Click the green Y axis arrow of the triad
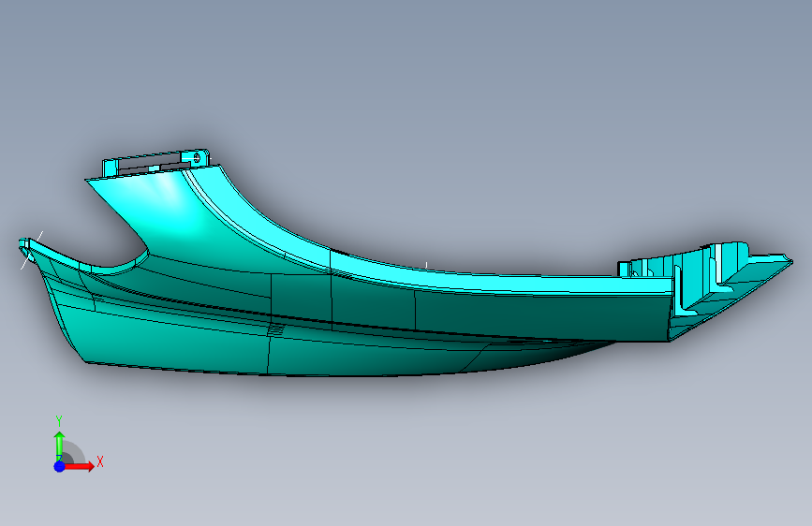 [x=60, y=446]
